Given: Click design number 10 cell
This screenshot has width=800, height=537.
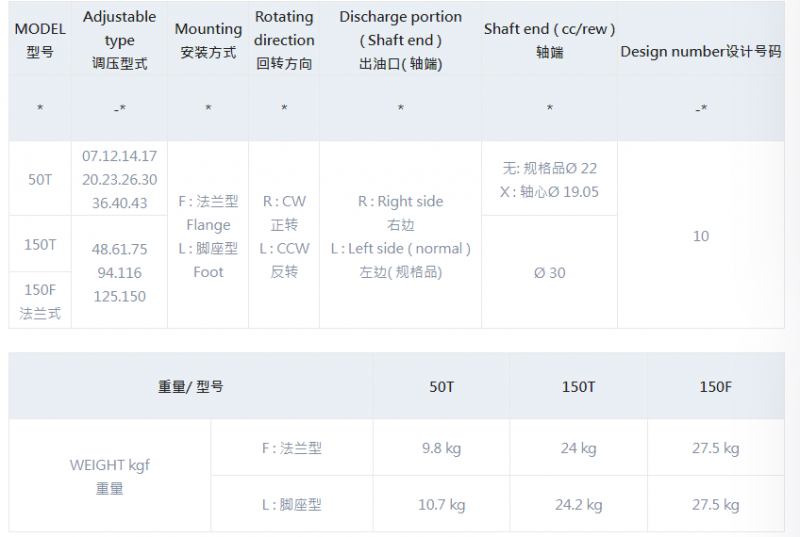Looking at the screenshot, I should click(x=701, y=236).
